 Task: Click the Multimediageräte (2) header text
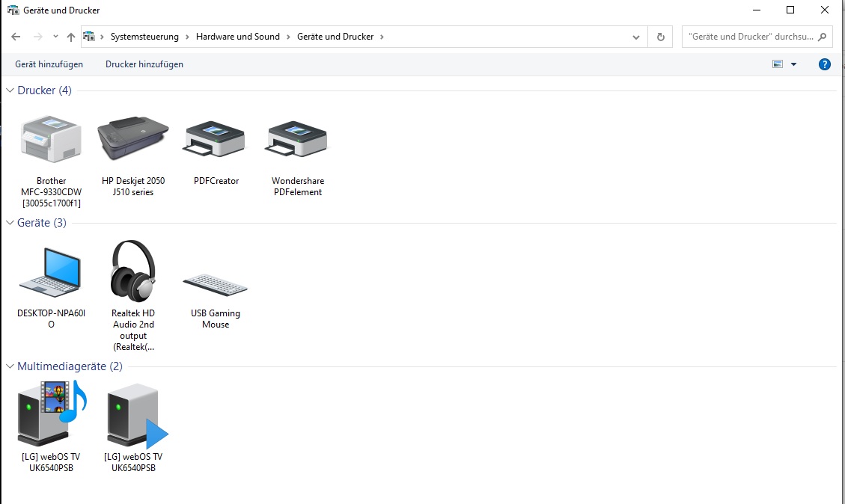70,366
